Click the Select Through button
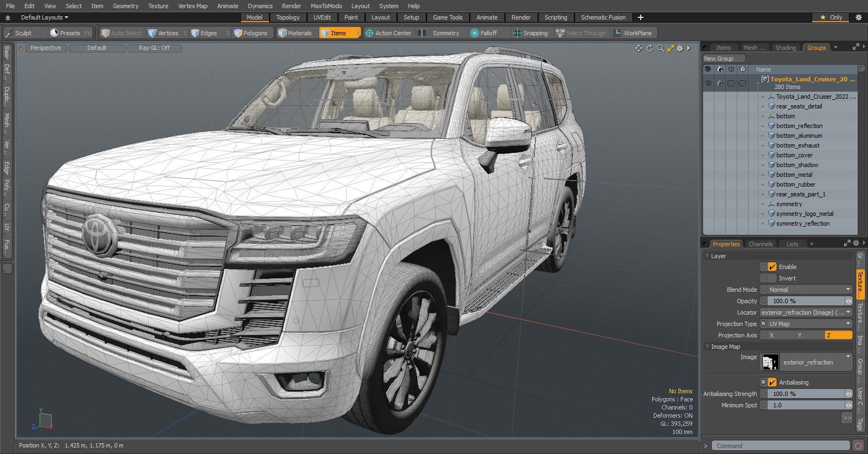868x454 pixels. (x=581, y=33)
